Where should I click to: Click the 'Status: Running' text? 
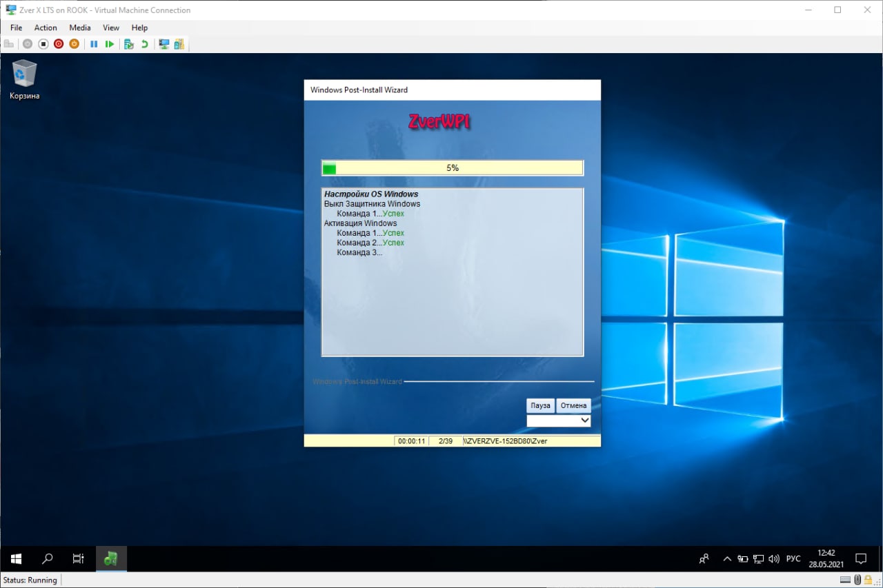30,580
